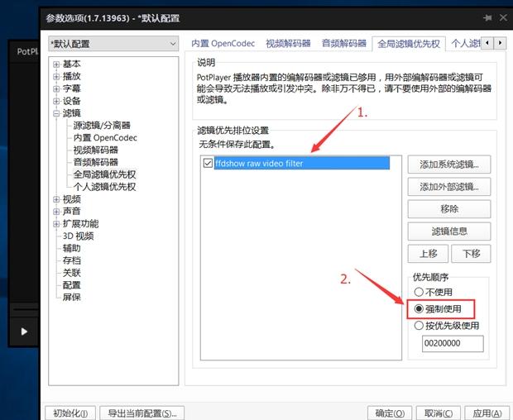Open 滤镜信息 filter info
The height and width of the screenshot is (420, 513).
[x=449, y=231]
